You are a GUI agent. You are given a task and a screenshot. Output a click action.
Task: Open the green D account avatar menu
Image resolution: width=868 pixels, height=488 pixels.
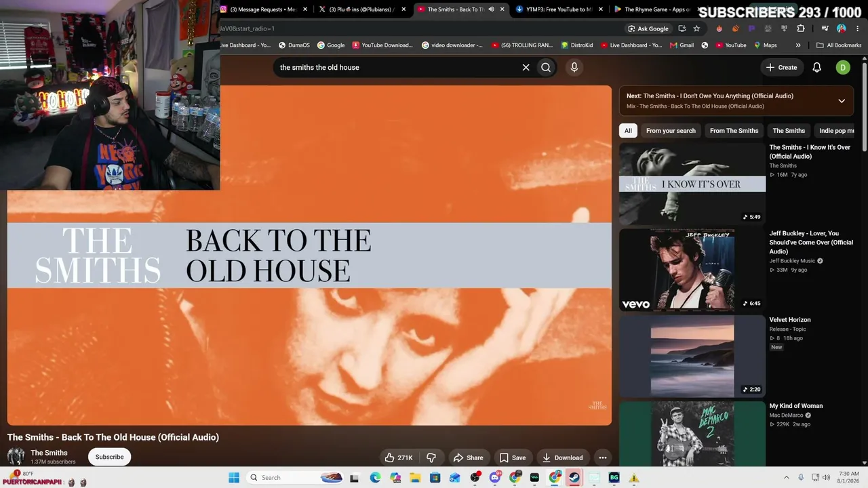[x=843, y=67]
